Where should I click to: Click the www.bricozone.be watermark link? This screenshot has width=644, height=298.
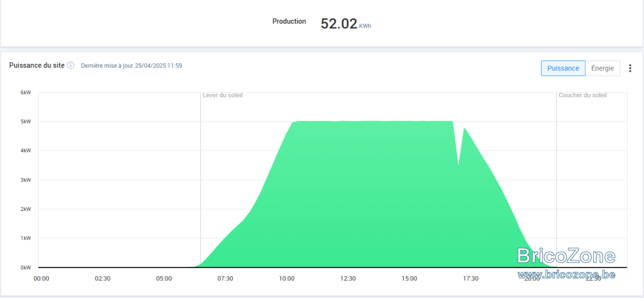click(566, 274)
